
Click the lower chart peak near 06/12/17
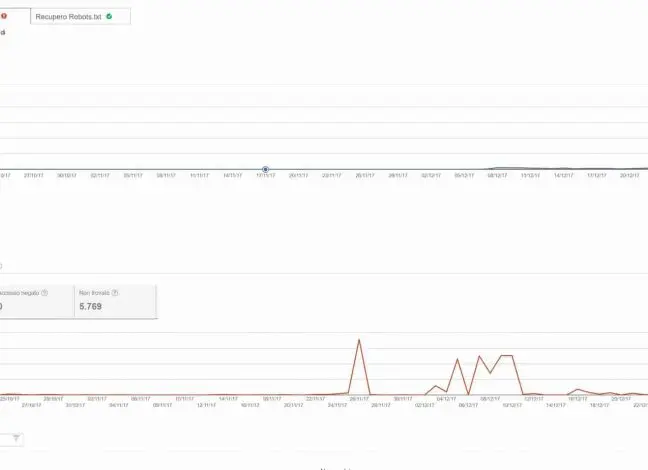(x=457, y=359)
